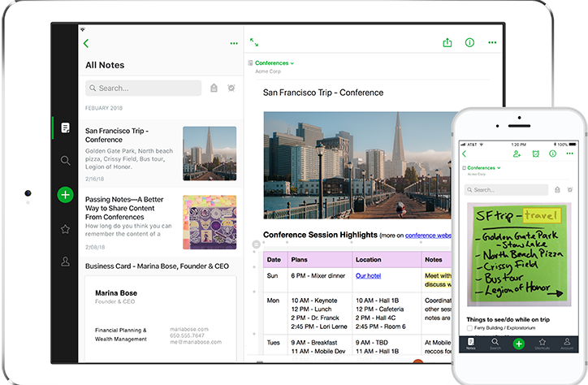
Task: Tap San Francisco skyline thumbnail in notes list
Action: point(210,154)
